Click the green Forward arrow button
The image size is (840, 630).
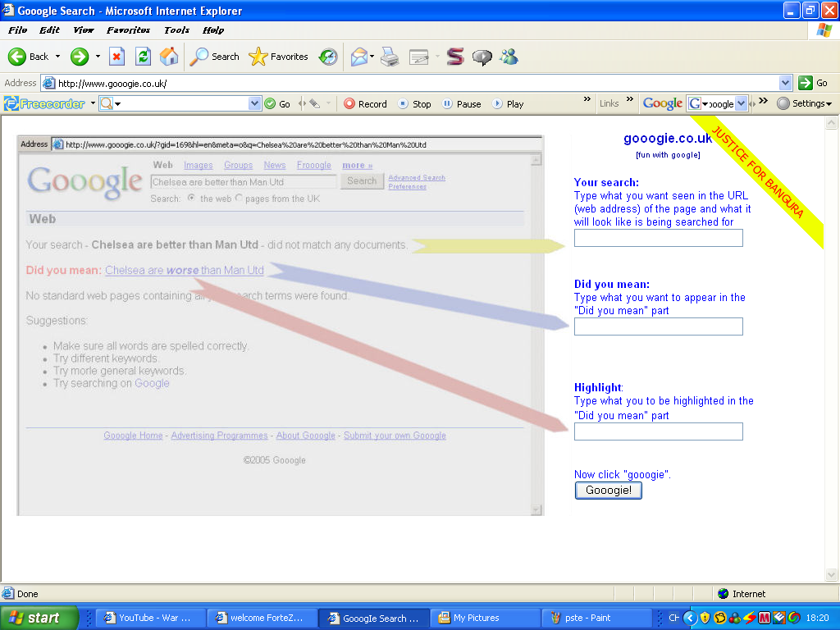click(80, 57)
